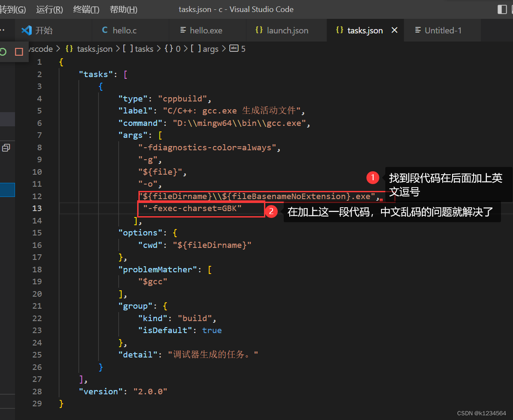
Task: Click the file icon on Untitled-1 tab
Action: (x=418, y=30)
